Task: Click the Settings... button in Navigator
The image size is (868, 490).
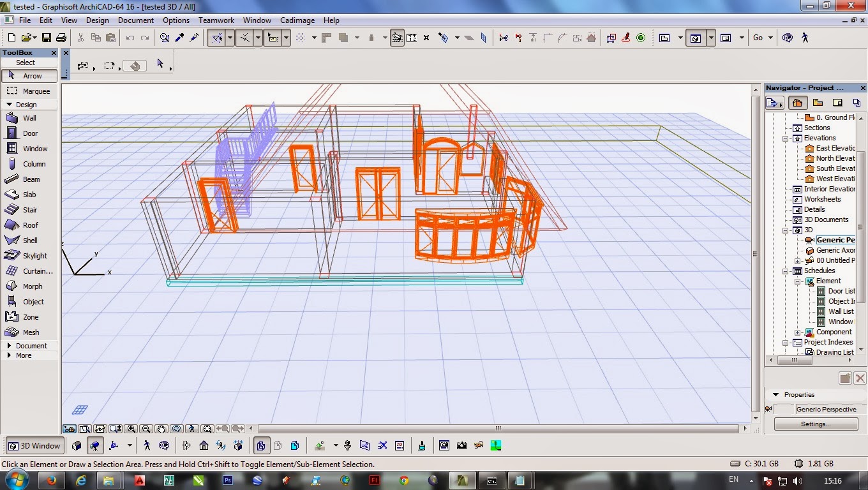Action: [816, 424]
